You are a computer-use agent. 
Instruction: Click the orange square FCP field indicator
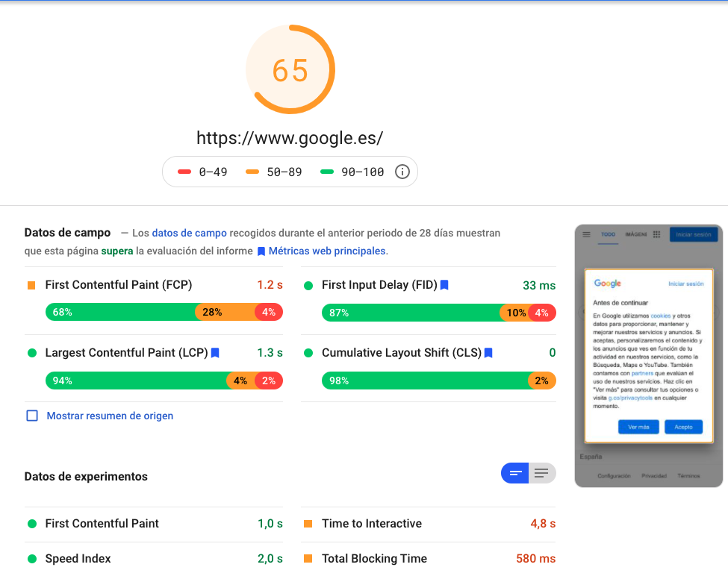[x=31, y=285]
